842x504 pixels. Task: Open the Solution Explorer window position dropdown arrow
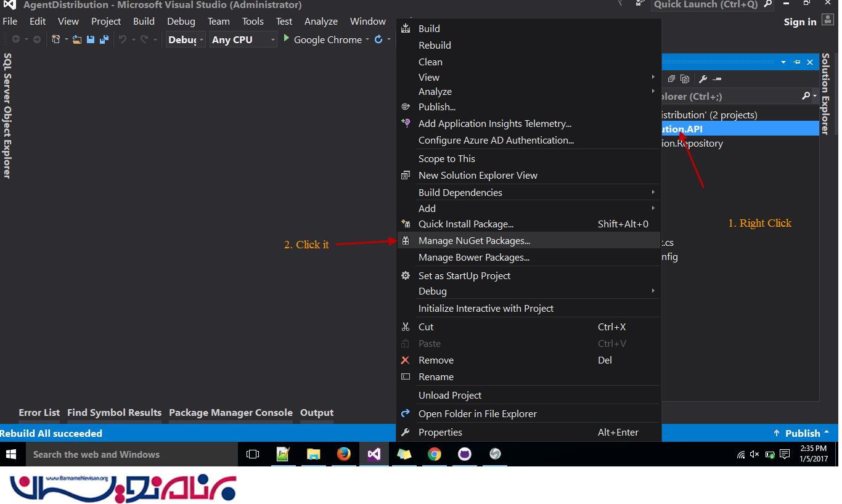[x=783, y=62]
